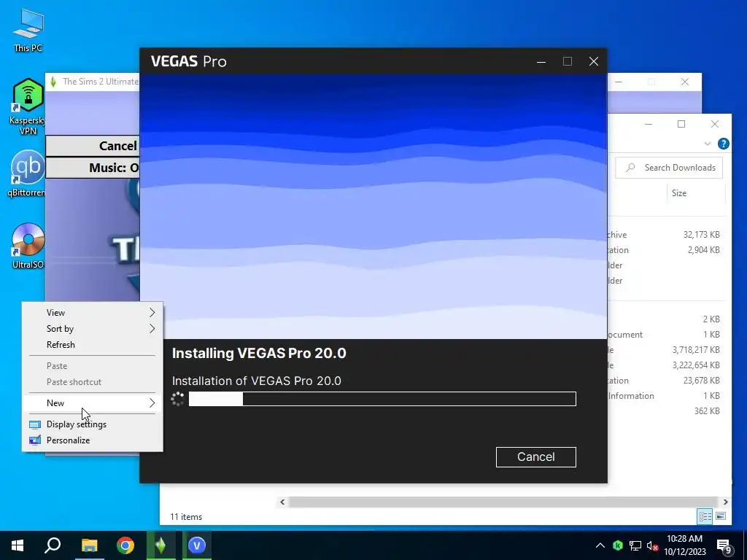Open the View submenu in context menu
The height and width of the screenshot is (560, 747).
[93, 312]
